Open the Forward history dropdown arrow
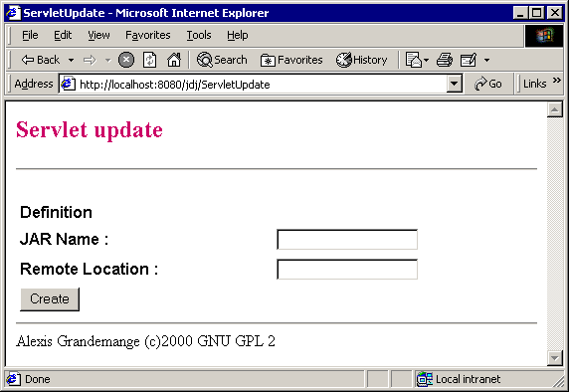The width and height of the screenshot is (569, 392). tap(107, 60)
